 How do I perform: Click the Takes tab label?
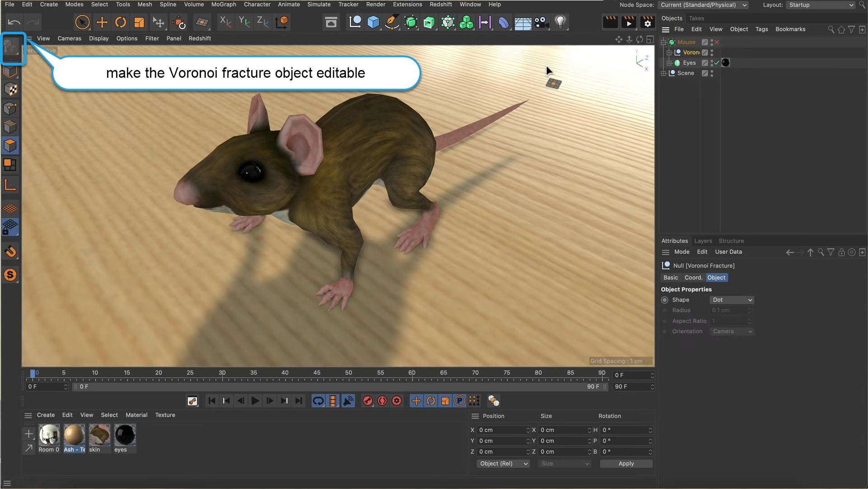tap(697, 18)
